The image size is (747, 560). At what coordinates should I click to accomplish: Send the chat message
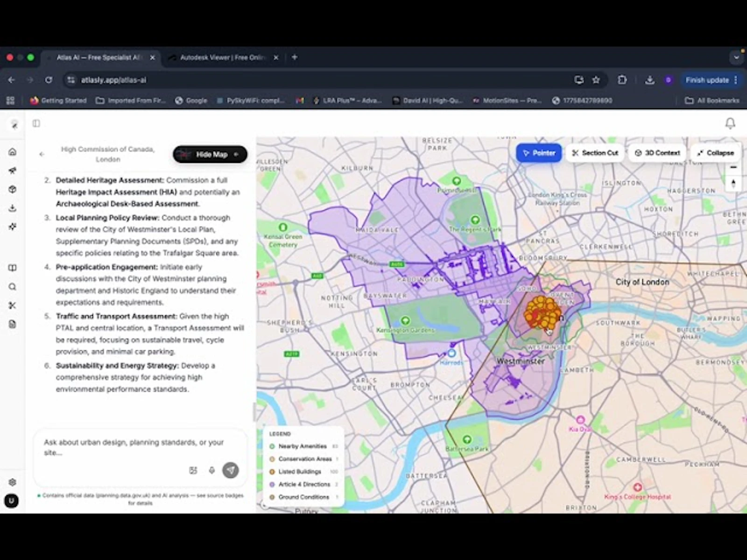pos(231,470)
